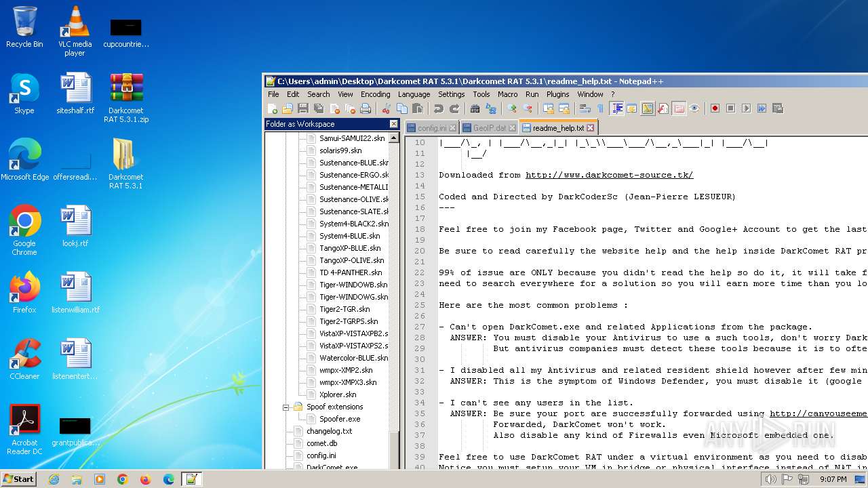Image resolution: width=868 pixels, height=488 pixels.
Task: Close the readme_help.txt tab
Action: click(590, 127)
